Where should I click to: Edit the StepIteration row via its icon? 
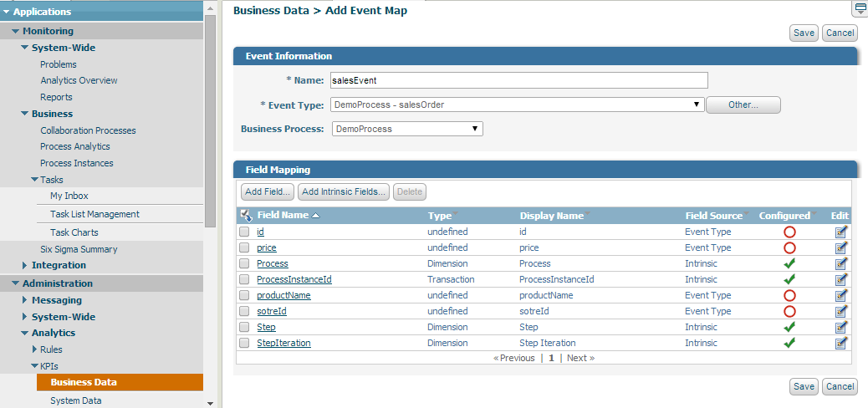tap(841, 343)
